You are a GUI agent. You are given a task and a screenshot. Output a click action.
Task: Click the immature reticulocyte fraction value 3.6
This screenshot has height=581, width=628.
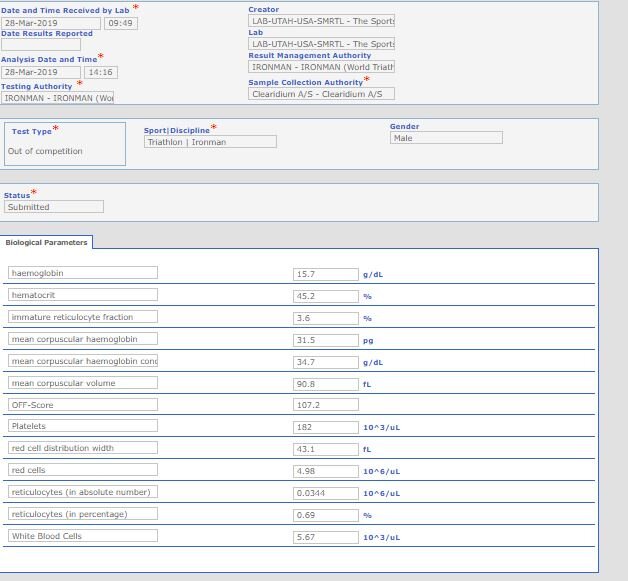point(326,318)
